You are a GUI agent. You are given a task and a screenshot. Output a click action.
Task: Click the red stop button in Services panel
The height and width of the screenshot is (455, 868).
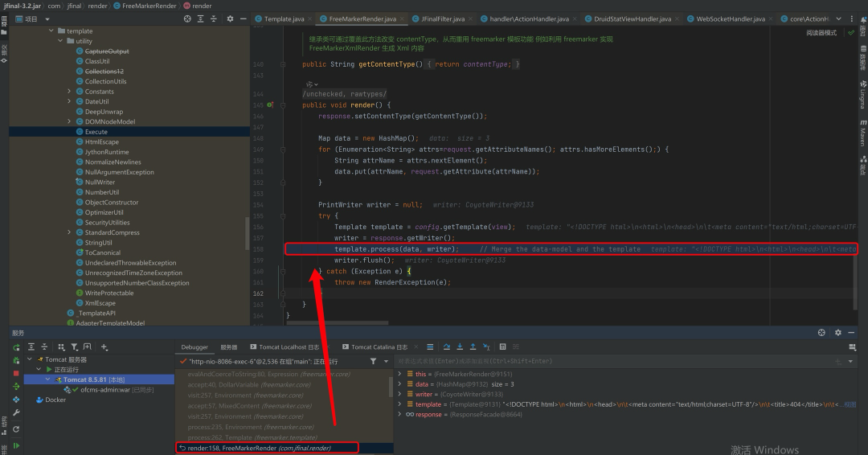tap(16, 374)
